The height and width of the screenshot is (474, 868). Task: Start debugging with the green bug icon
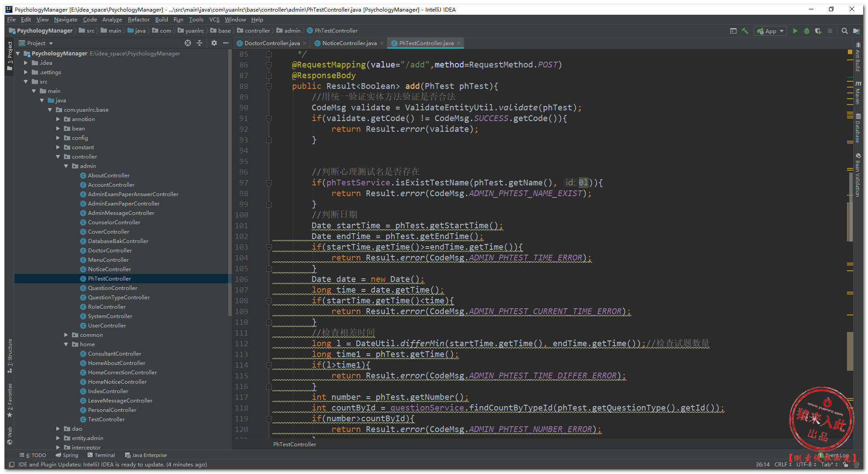[x=806, y=31]
